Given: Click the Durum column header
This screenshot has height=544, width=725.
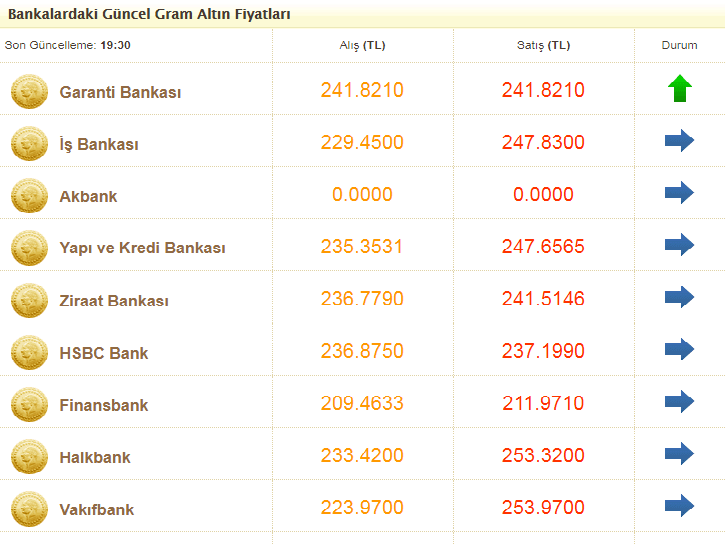Looking at the screenshot, I should point(679,45).
